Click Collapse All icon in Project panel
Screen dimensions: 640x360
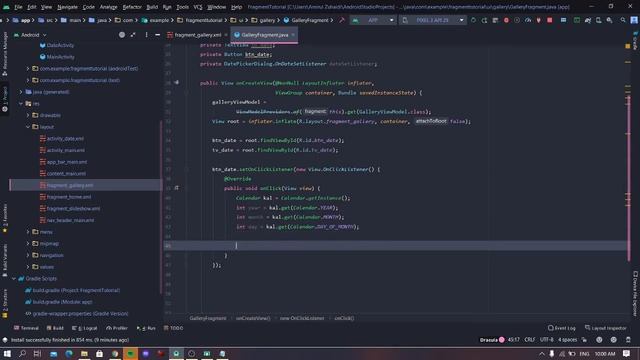133,35
